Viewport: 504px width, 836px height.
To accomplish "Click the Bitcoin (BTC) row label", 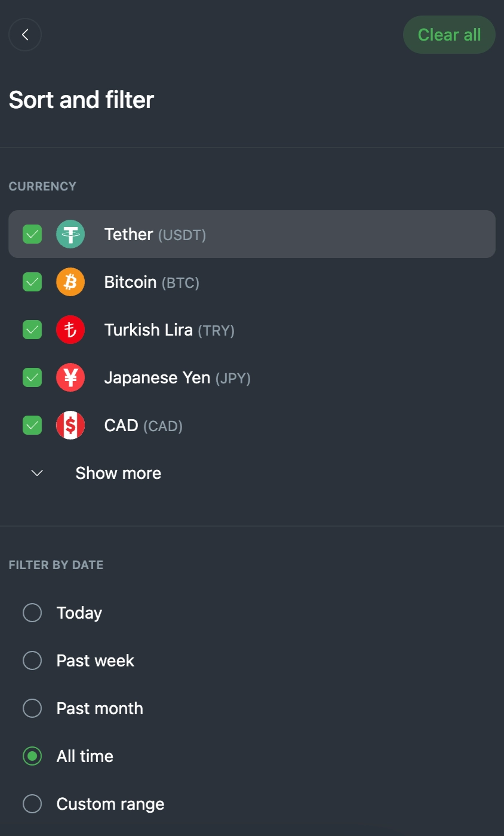I will 152,282.
